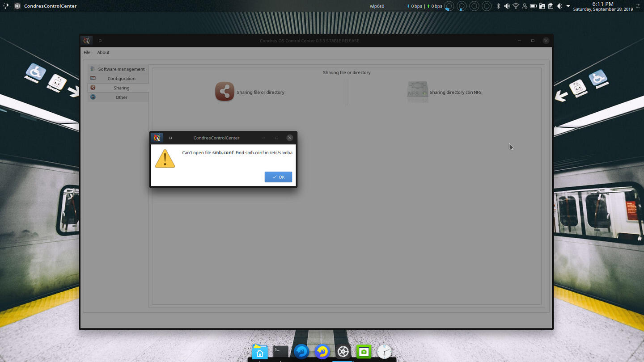Launch the green screenshot tool in dock
The width and height of the screenshot is (644, 362).
pos(364,352)
